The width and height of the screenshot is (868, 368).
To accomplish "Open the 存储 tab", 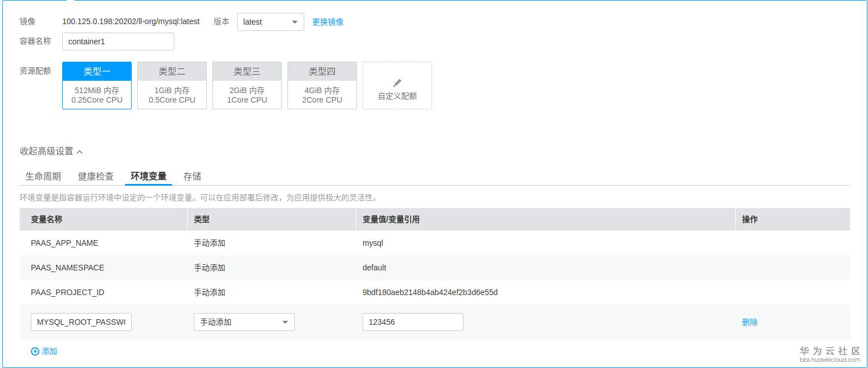I will click(192, 176).
